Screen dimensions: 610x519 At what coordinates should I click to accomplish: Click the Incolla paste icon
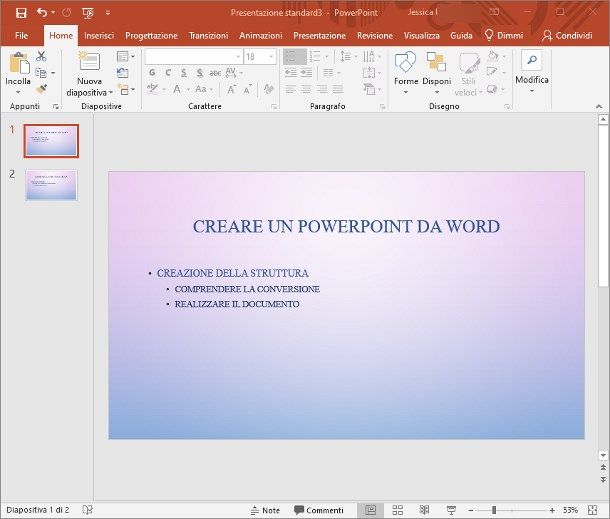click(19, 63)
